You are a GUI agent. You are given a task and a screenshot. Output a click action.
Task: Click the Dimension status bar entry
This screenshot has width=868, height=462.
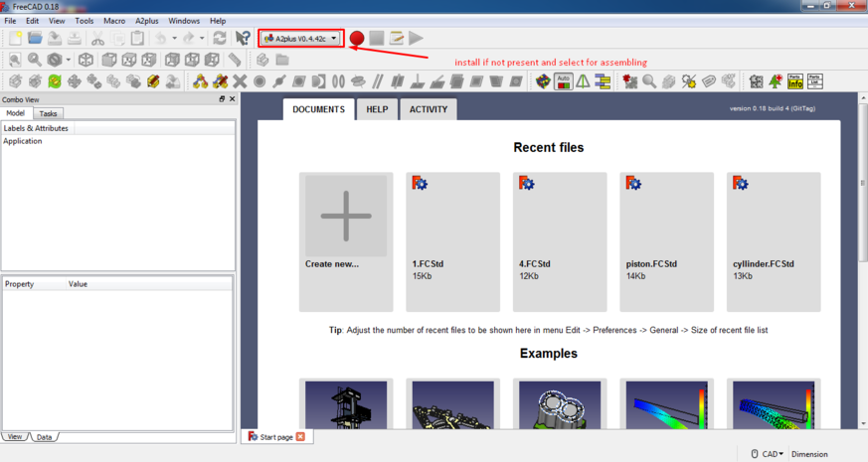(x=809, y=454)
